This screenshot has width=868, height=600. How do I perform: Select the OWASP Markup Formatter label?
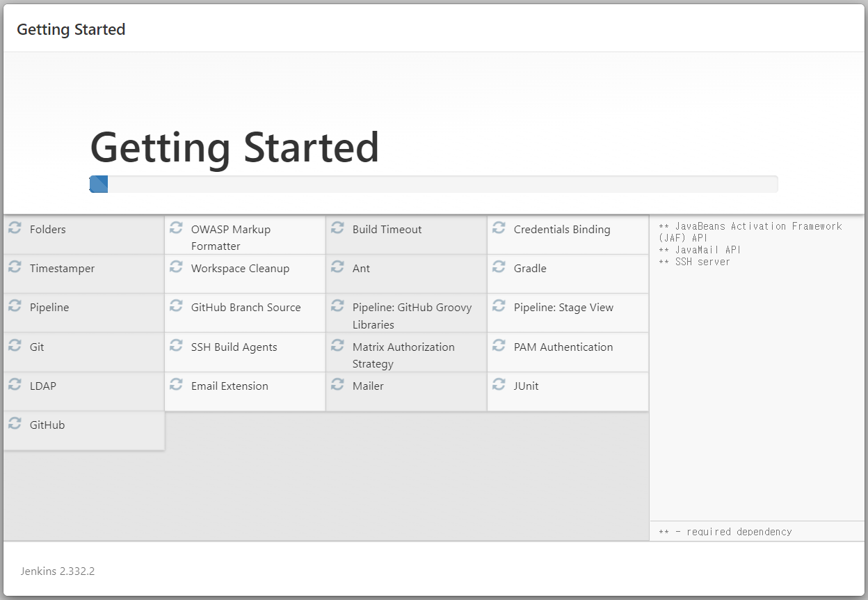[231, 237]
